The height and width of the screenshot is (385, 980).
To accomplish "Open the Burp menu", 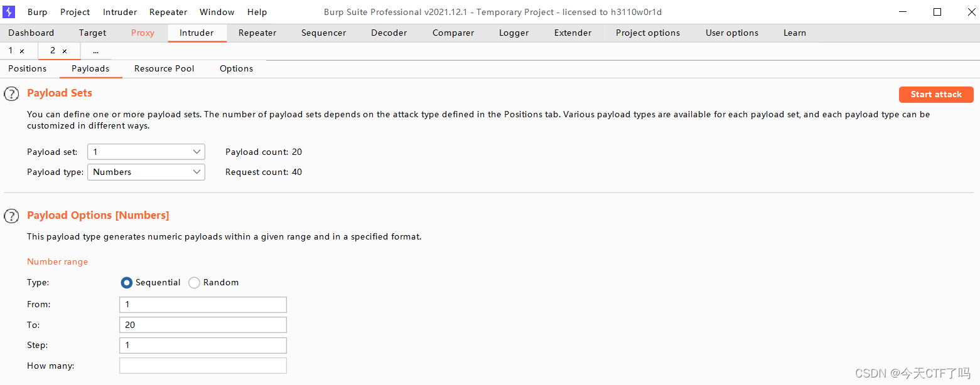I will [37, 12].
